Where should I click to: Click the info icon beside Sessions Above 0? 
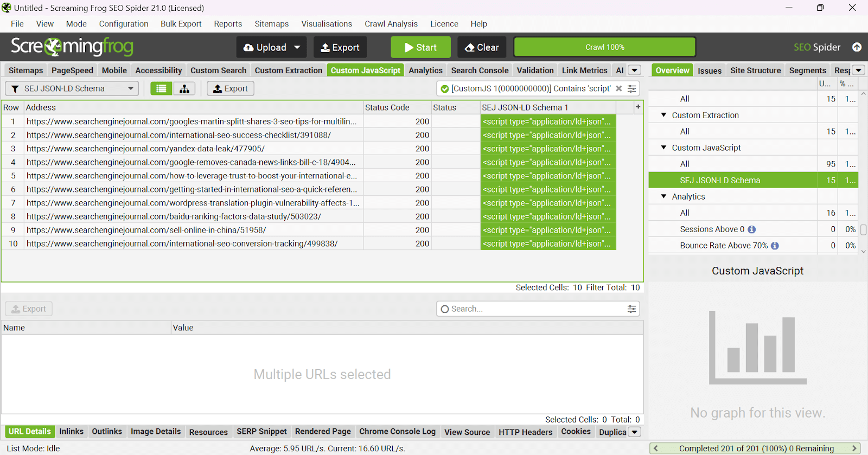pyautogui.click(x=751, y=229)
